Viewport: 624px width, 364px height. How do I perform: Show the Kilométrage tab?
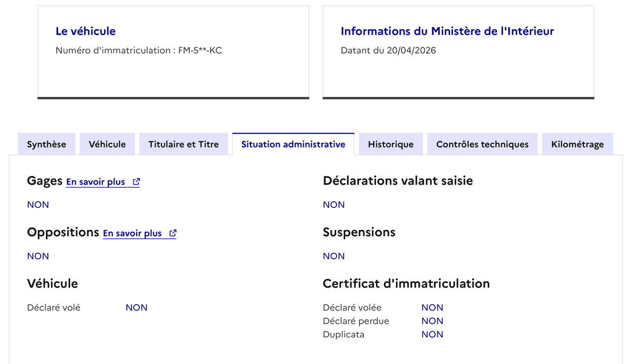click(578, 145)
